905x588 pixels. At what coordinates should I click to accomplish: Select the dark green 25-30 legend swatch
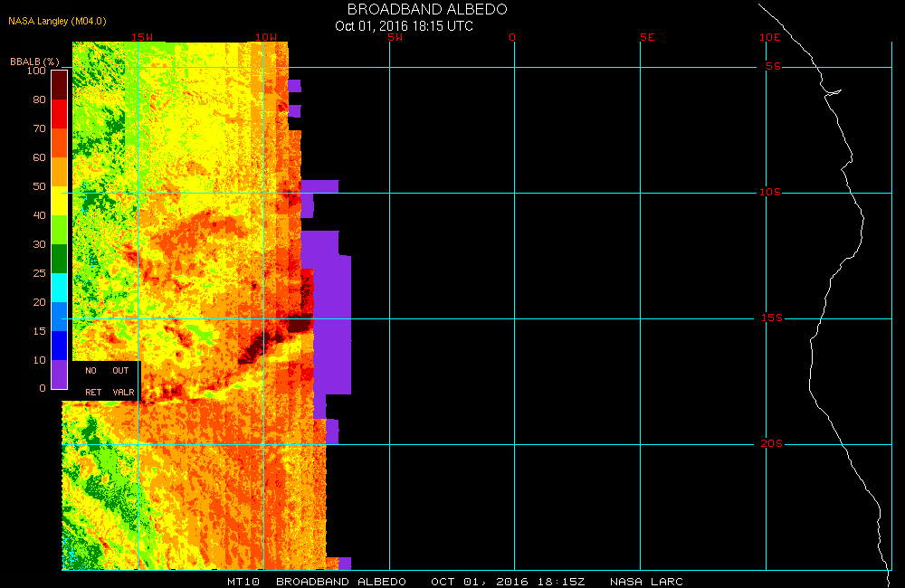60,259
